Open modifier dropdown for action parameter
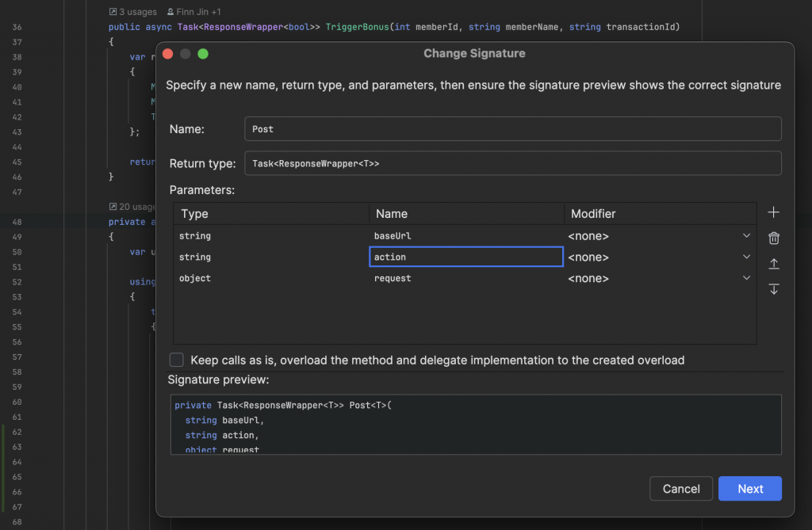812x530 pixels. coord(746,257)
